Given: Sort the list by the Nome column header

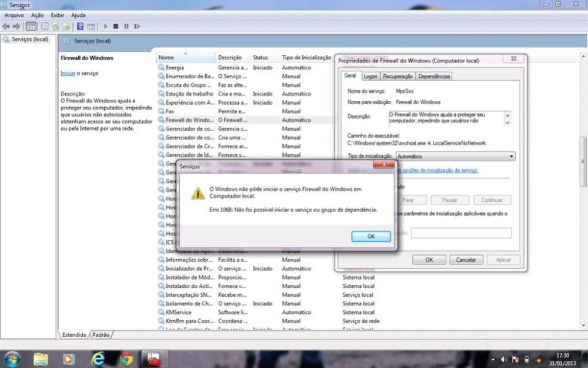Looking at the screenshot, I should [186, 58].
